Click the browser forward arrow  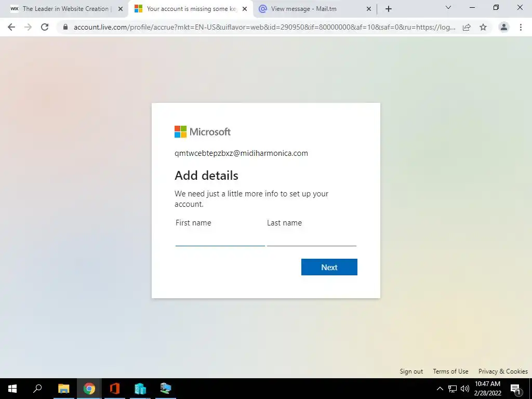pyautogui.click(x=28, y=27)
